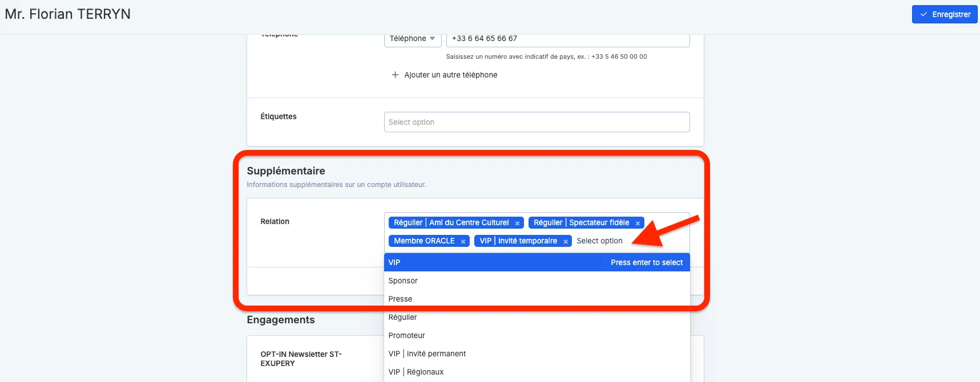Select "VIP | Invité permanent" option
Screen dimensions: 980x382
click(537, 353)
